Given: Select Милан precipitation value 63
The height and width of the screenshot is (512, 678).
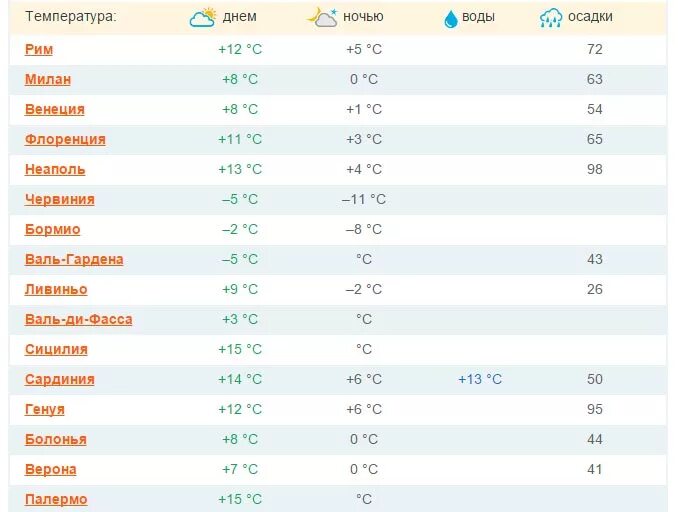Looking at the screenshot, I should click(x=595, y=79).
